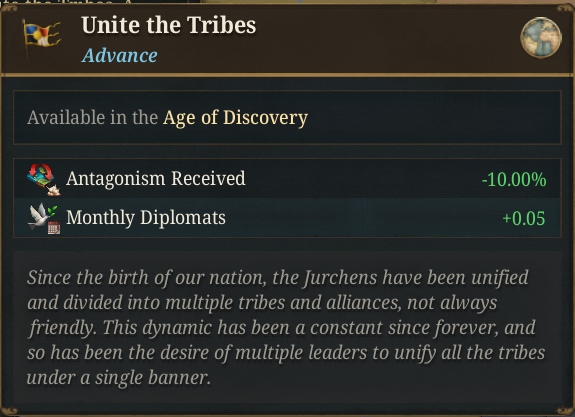Click the tooltip header bar background

(x=287, y=38)
